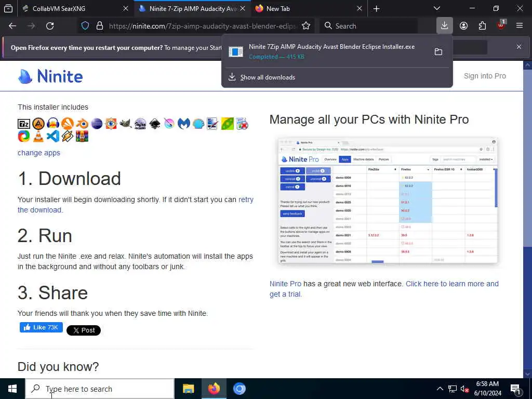Dismiss the Open Firefox notification bar
This screenshot has height=399, width=532.
[519, 47]
